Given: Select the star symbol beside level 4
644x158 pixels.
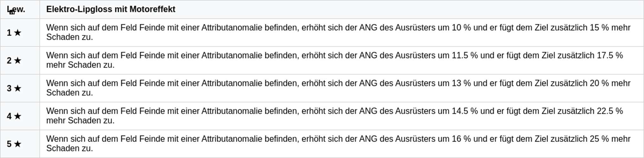Looking at the screenshot, I should tap(18, 116).
